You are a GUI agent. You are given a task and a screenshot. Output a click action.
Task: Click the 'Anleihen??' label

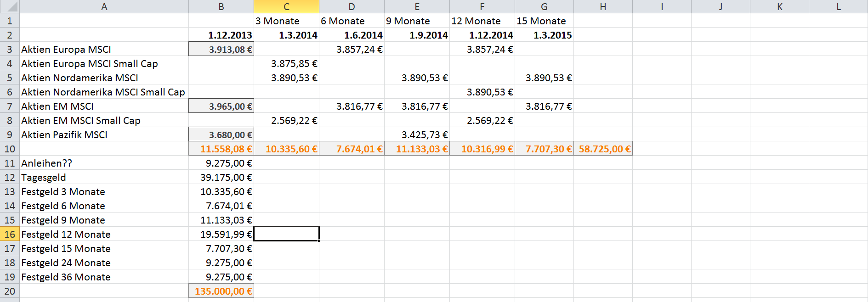click(x=46, y=163)
